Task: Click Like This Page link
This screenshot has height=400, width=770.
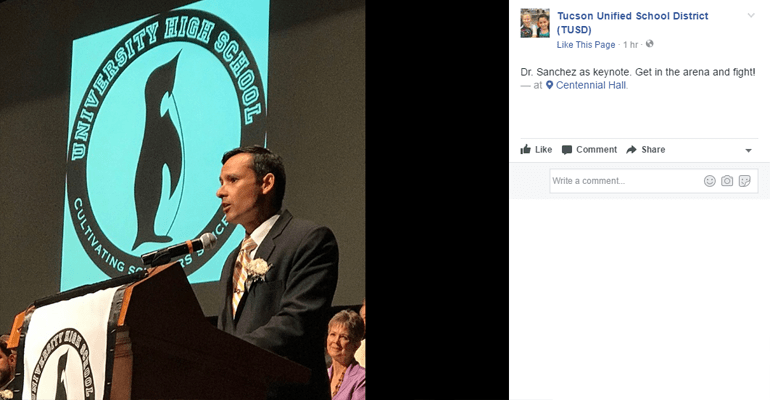Action: click(586, 45)
